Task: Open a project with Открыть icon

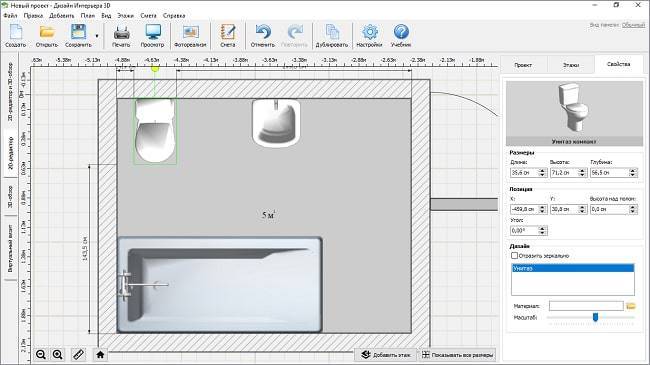Action: 47,32
